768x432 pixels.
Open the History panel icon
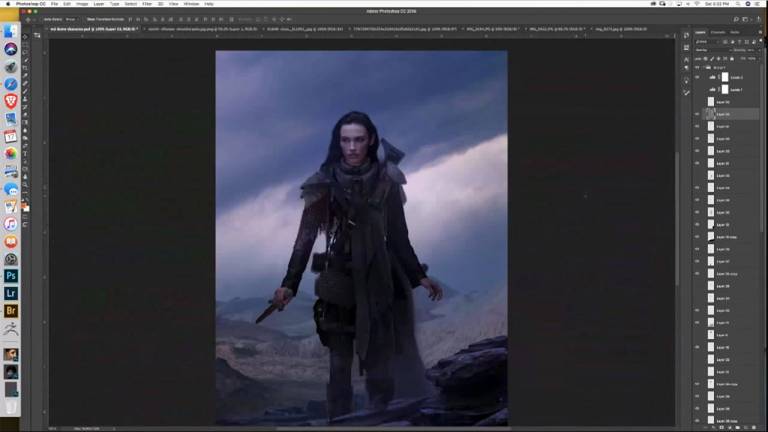pos(686,35)
